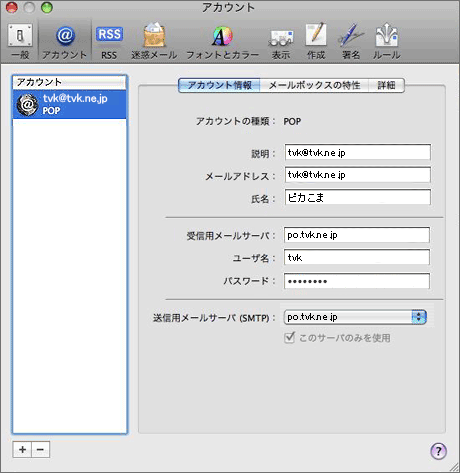Open the 表示 viewing preferences icon
The image size is (460, 473).
[x=281, y=41]
